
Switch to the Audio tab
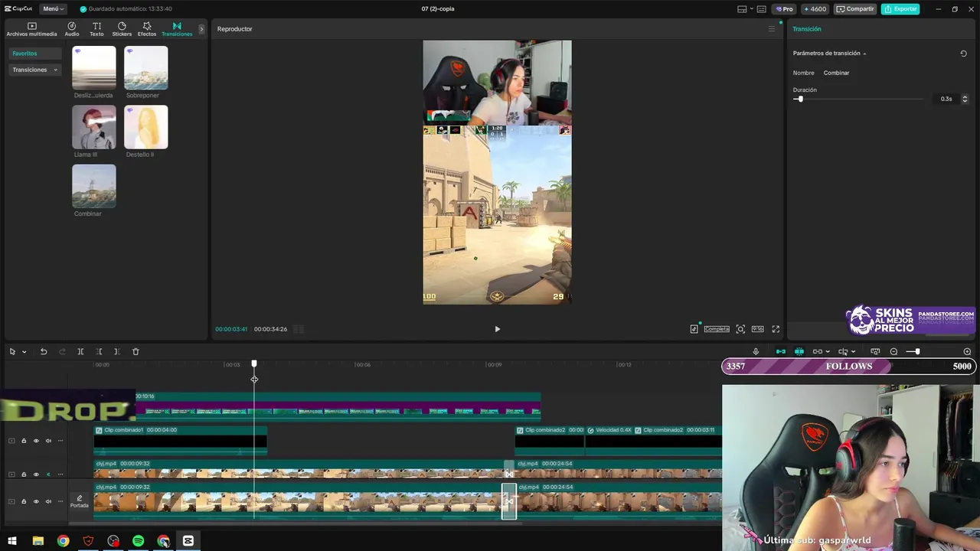coord(72,29)
